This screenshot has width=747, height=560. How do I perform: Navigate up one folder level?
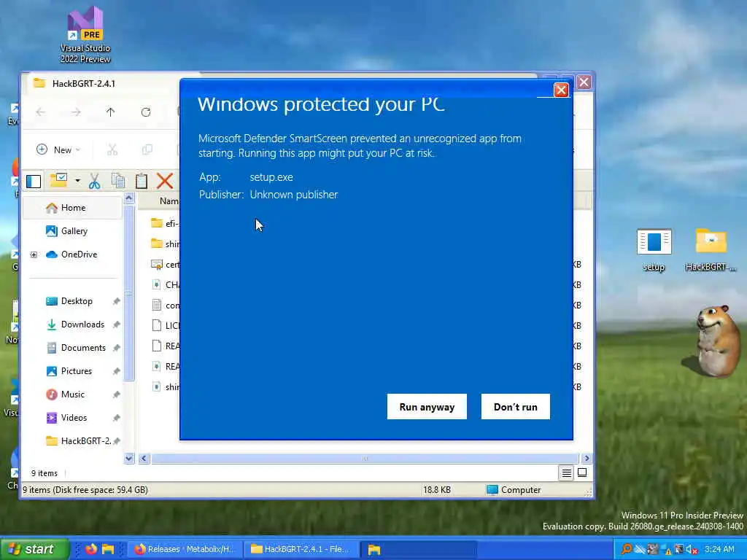click(x=111, y=112)
